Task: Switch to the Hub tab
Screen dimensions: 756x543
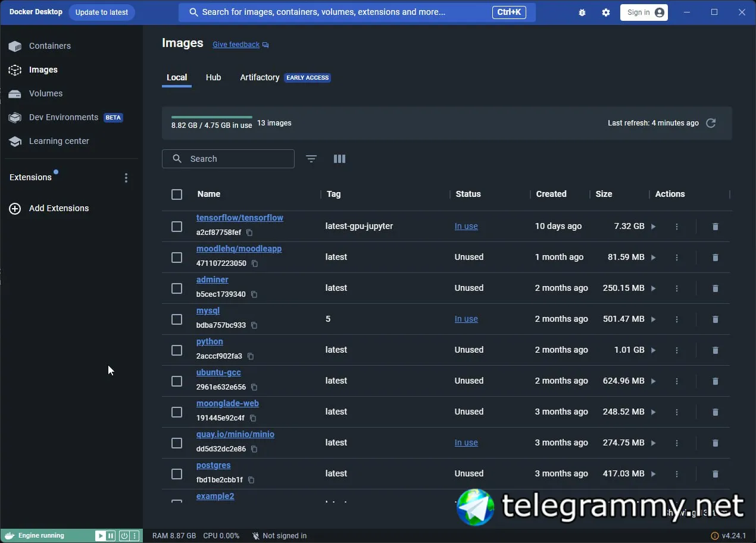Action: (x=213, y=77)
